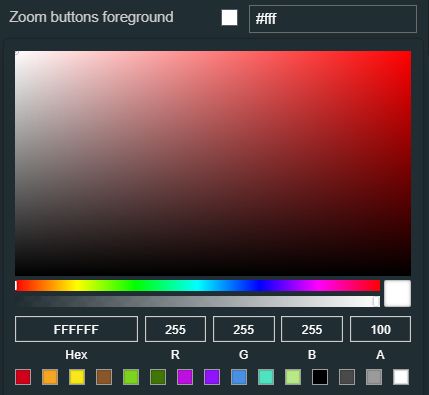
Task: Select the dark gray preset color swatch
Action: tap(347, 377)
